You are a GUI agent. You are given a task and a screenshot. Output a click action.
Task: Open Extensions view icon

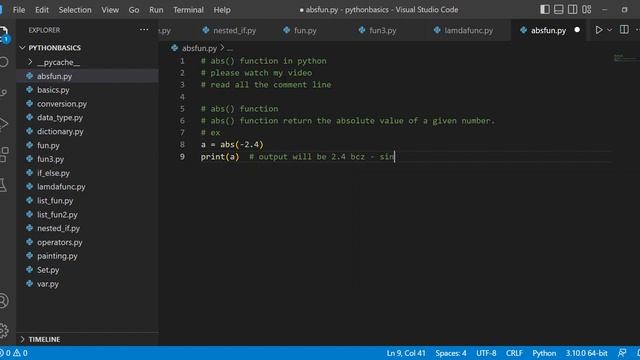[4, 155]
